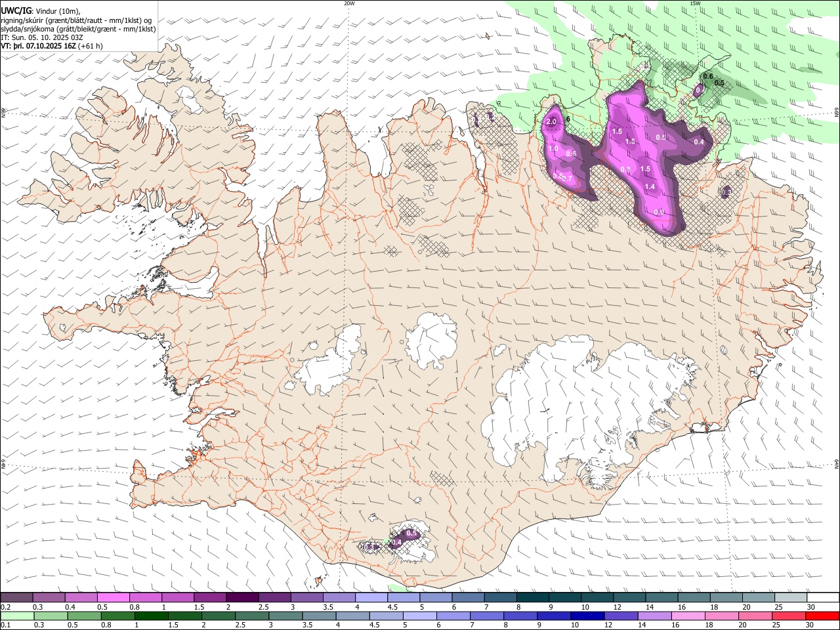Click the dark mauve 0.2 snow legend swatch
The width and height of the screenshot is (840, 630).
click(17, 598)
